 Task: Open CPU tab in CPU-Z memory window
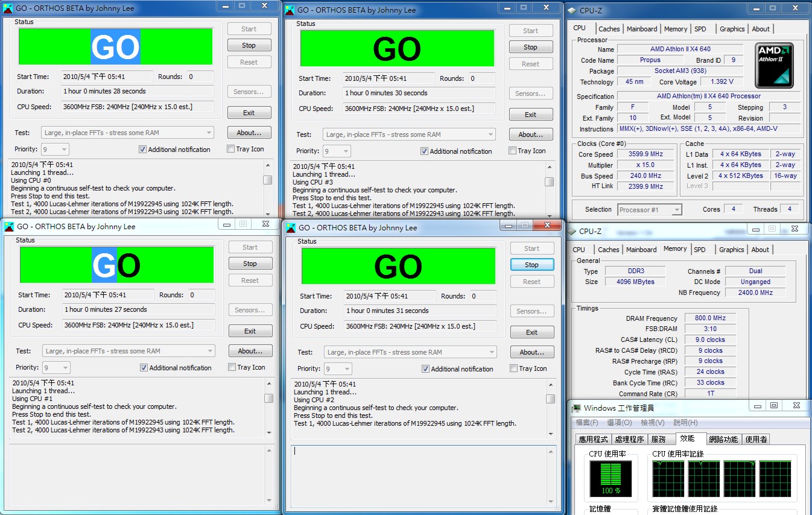pos(579,250)
